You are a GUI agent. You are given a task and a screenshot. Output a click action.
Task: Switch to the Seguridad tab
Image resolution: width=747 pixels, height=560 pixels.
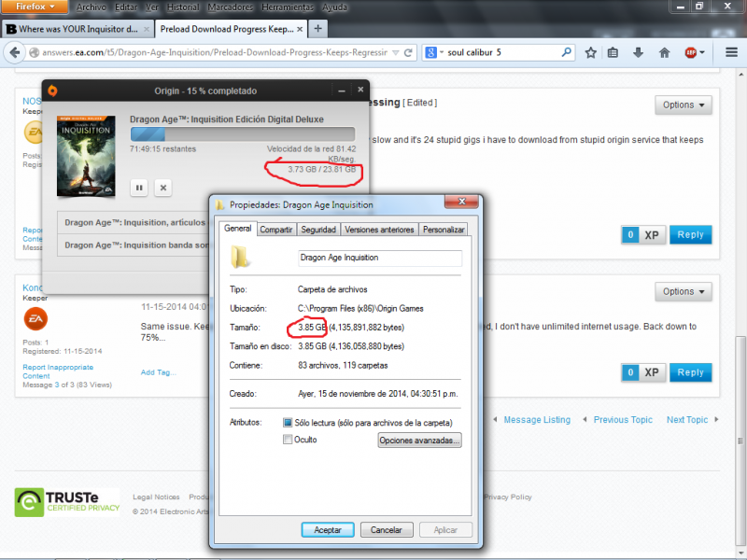click(x=318, y=230)
